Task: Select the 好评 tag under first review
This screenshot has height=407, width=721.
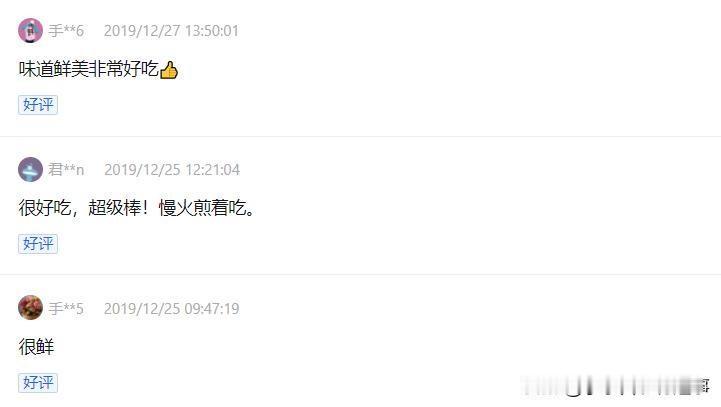Action: 38,105
